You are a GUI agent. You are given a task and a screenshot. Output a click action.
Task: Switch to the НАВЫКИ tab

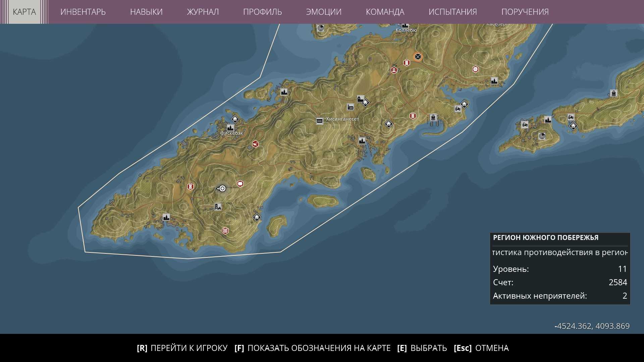[x=146, y=12]
